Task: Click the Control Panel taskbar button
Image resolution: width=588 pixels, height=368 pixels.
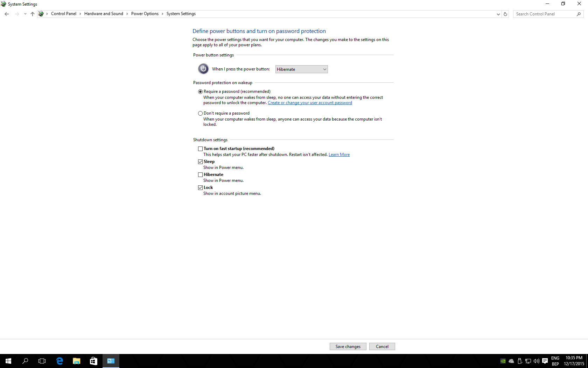Action: pos(111,361)
